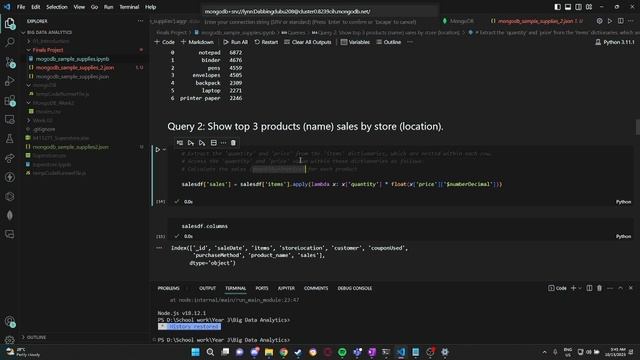Open the Thunder lightning-bolt extension icon

(9, 177)
